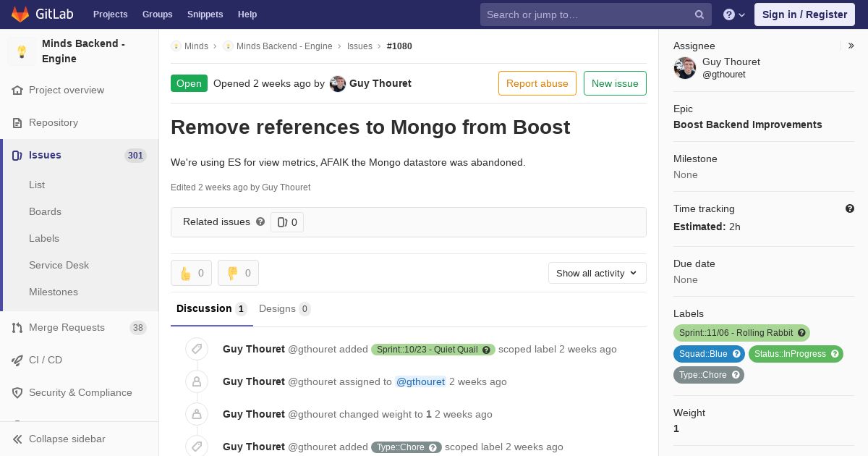Click the green Status::InProgress label

[x=796, y=354]
